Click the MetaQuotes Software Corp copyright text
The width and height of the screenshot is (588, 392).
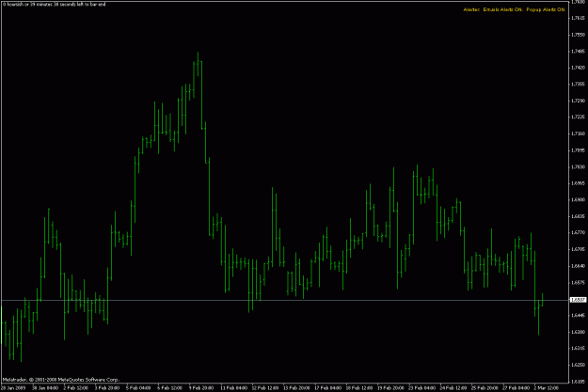61,380
